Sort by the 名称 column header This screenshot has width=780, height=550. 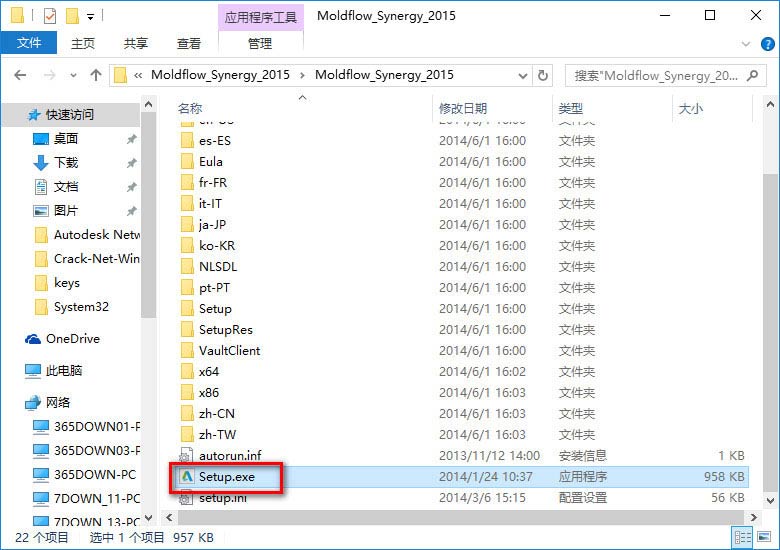[x=190, y=108]
